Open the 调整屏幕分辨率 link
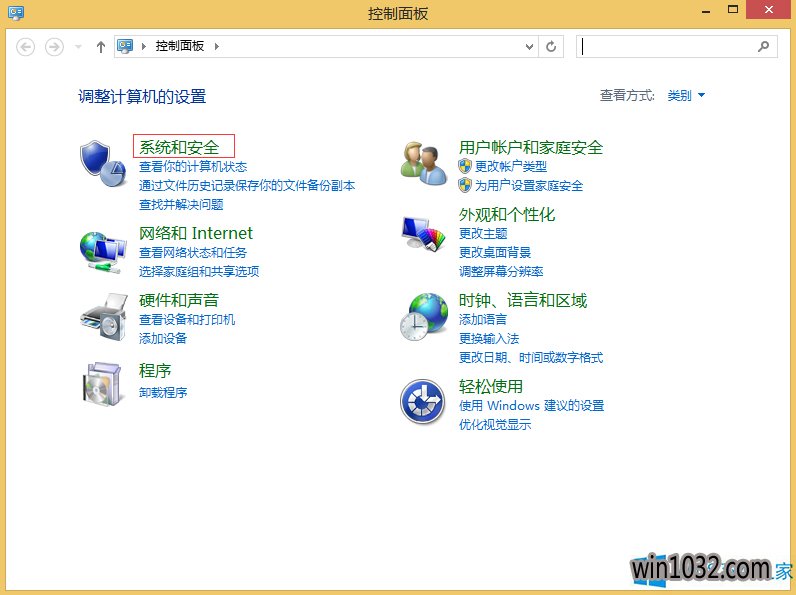796x595 pixels. tap(501, 271)
